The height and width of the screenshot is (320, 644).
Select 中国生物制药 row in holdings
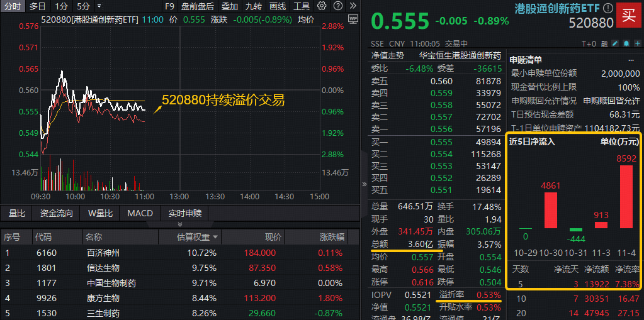pyautogui.click(x=180, y=283)
